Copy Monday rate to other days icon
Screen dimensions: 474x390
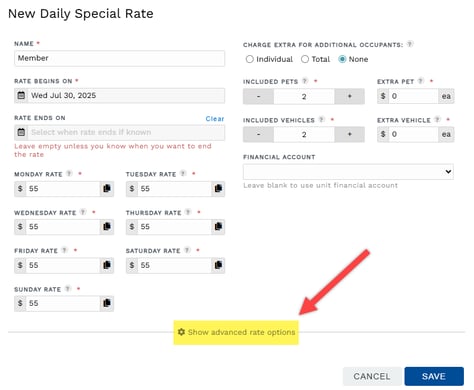click(x=107, y=189)
